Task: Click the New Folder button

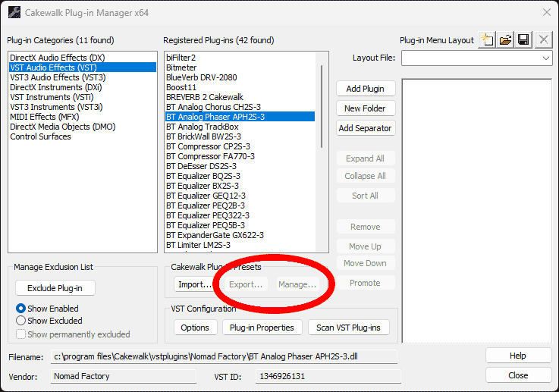Action: 365,108
